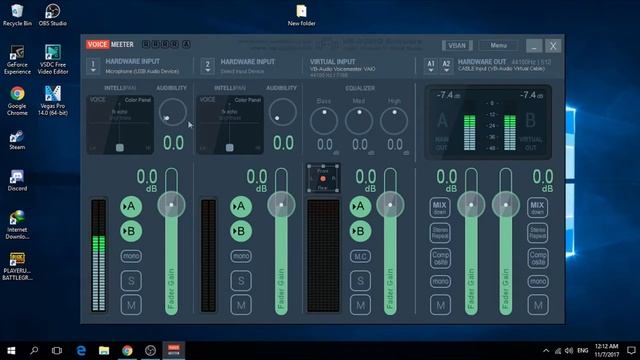Open Recycle Bin desktop icon
The image size is (640, 360).
[x=17, y=15]
